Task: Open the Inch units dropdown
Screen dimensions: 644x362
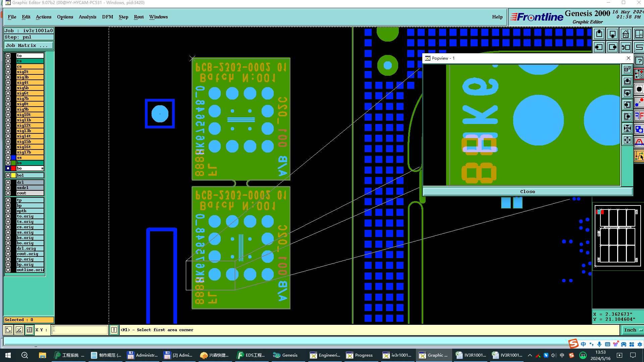Action: 632,330
